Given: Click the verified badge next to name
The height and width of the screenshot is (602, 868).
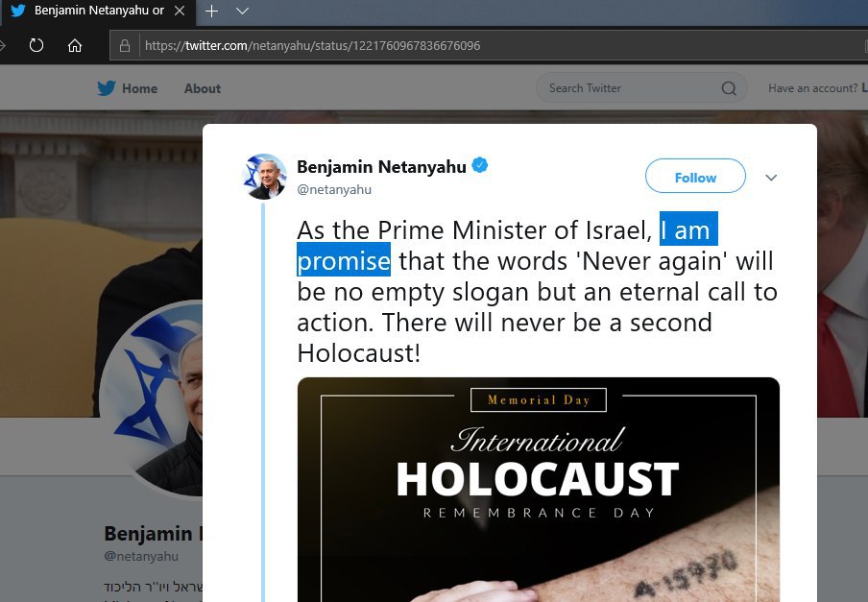Looking at the screenshot, I should tap(480, 165).
